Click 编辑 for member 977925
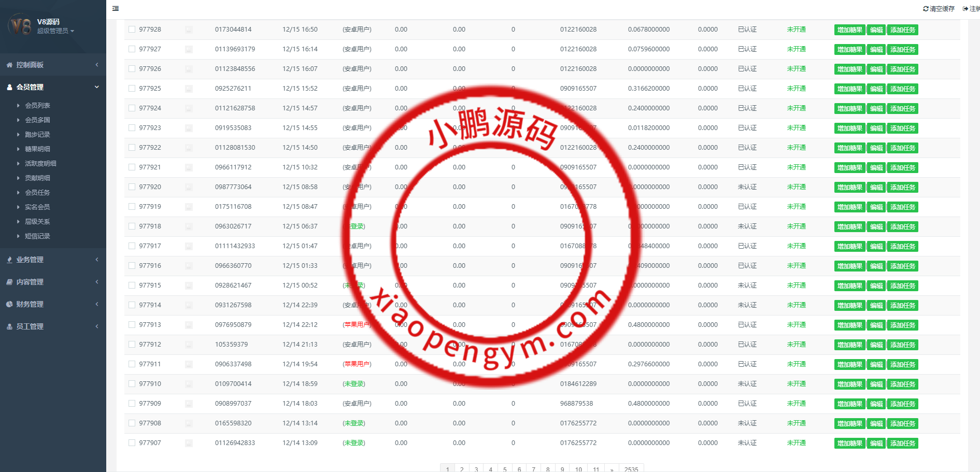This screenshot has width=980, height=472. pyautogui.click(x=876, y=89)
